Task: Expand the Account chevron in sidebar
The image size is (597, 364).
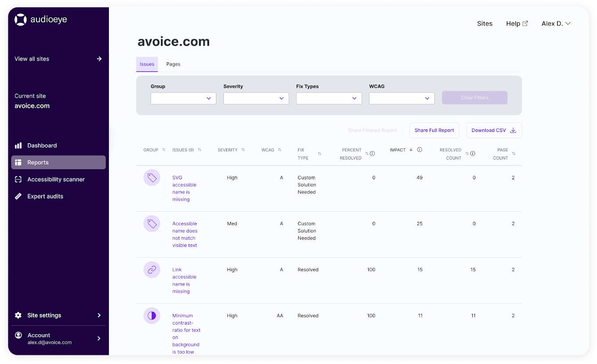Action: pos(99,339)
